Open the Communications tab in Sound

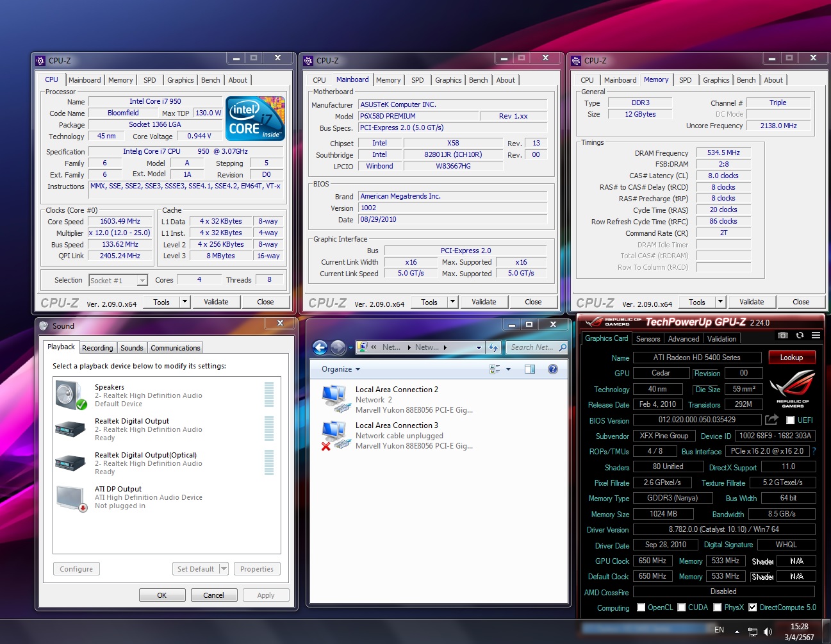pyautogui.click(x=176, y=348)
